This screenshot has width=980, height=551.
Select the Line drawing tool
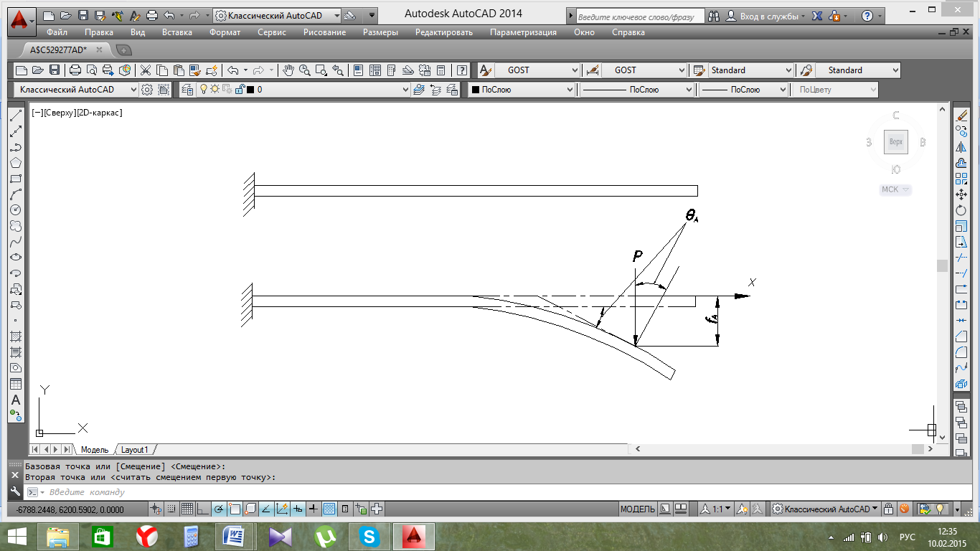coord(16,116)
